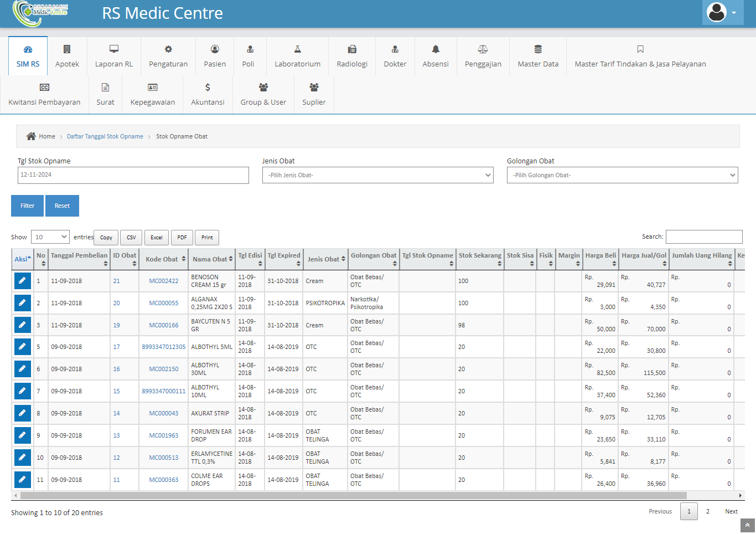756x534 pixels.
Task: Sort table by Harga Beli column
Action: tap(600, 259)
